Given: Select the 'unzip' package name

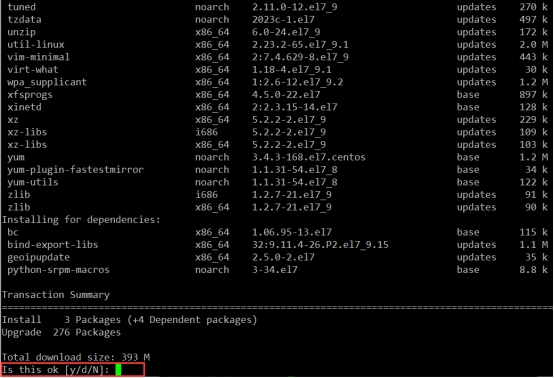Looking at the screenshot, I should pyautogui.click(x=22, y=32).
